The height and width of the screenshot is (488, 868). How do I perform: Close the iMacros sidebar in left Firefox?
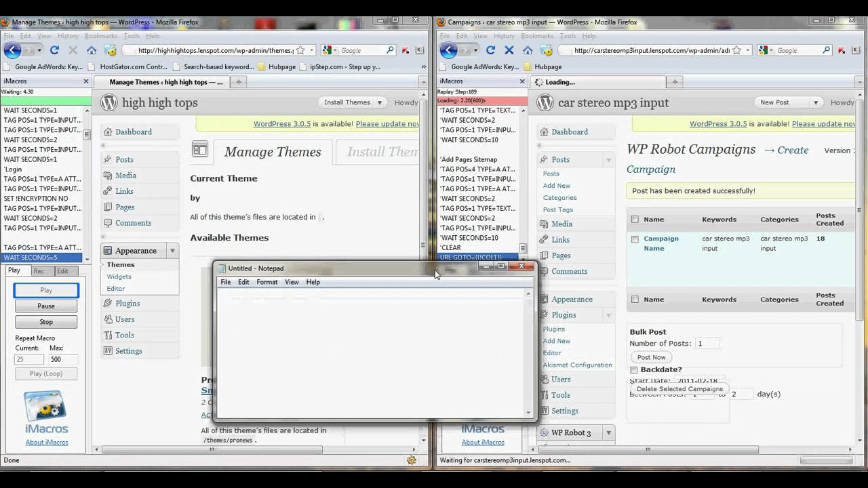(86, 81)
